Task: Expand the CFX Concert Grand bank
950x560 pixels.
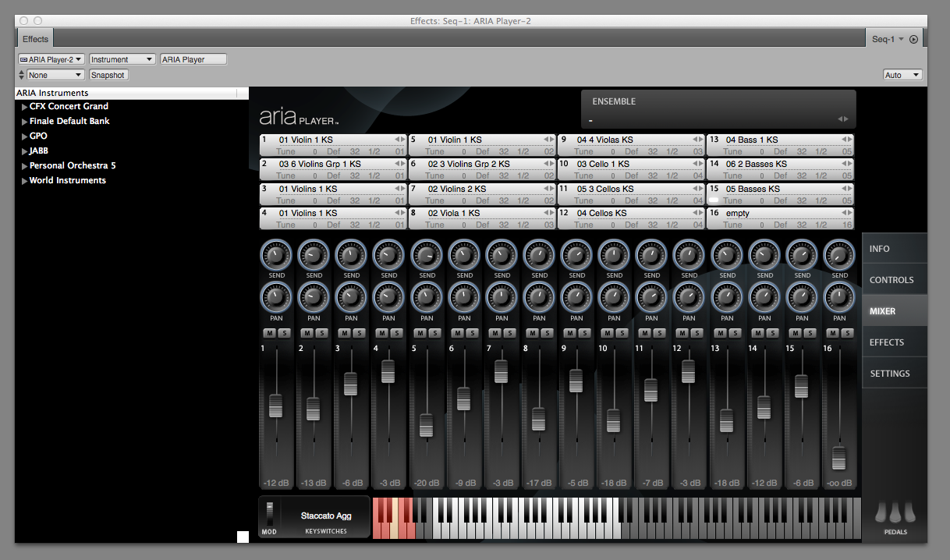Action: 25,107
